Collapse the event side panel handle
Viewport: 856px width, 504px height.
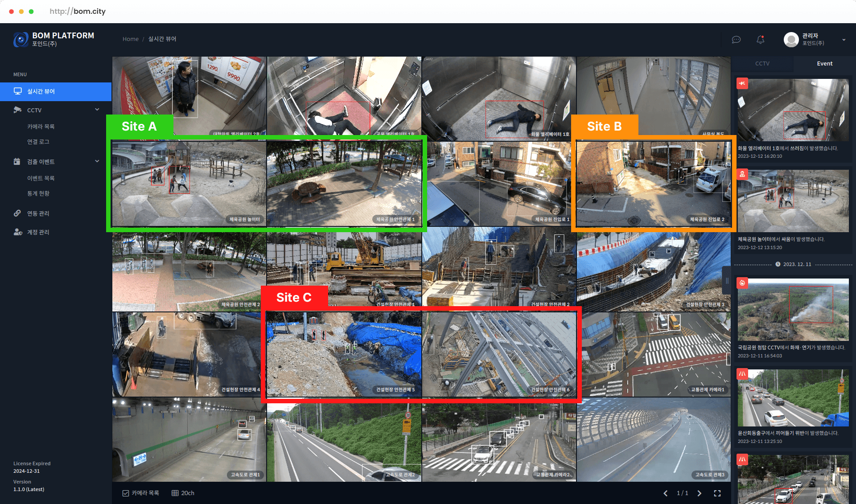click(x=727, y=281)
